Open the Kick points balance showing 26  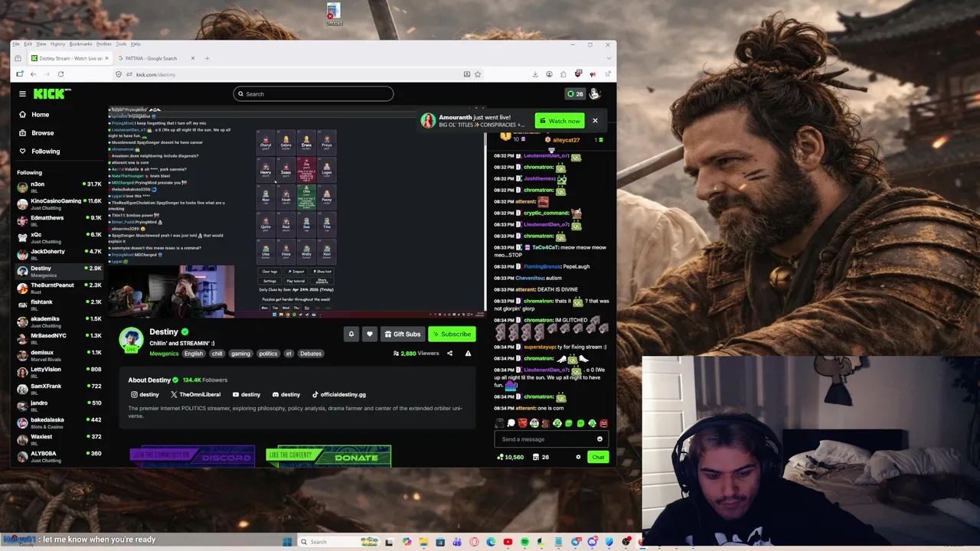[574, 93]
